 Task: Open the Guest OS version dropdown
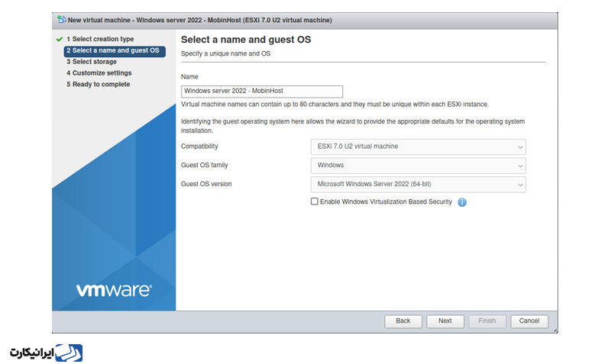tap(418, 184)
